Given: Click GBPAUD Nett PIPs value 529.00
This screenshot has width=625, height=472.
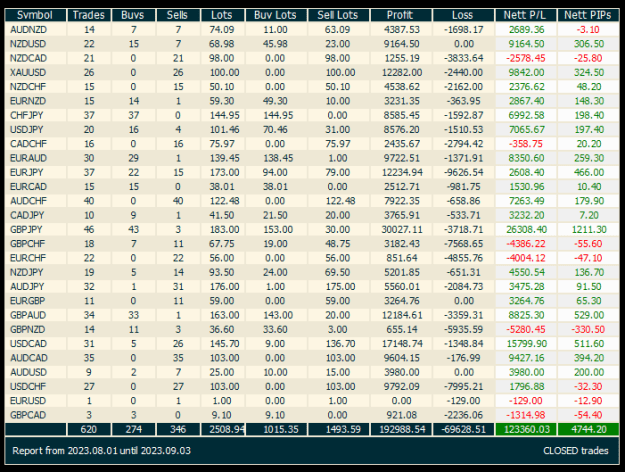Looking at the screenshot, I should [x=589, y=315].
